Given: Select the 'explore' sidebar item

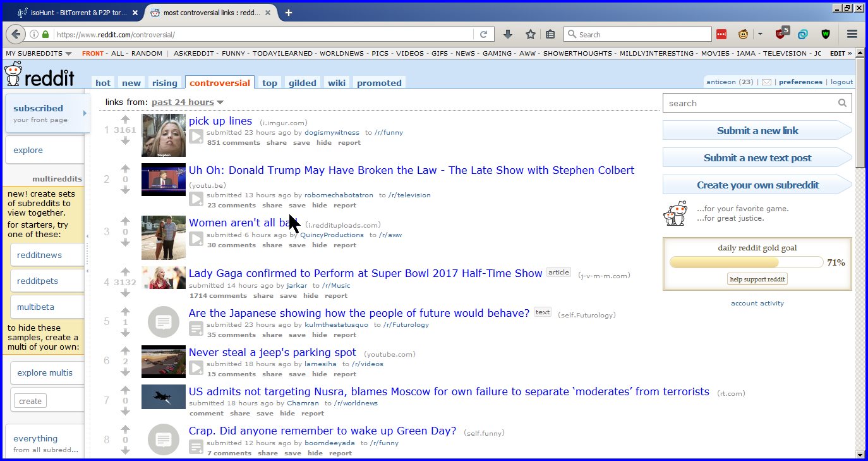Looking at the screenshot, I should coord(44,150).
